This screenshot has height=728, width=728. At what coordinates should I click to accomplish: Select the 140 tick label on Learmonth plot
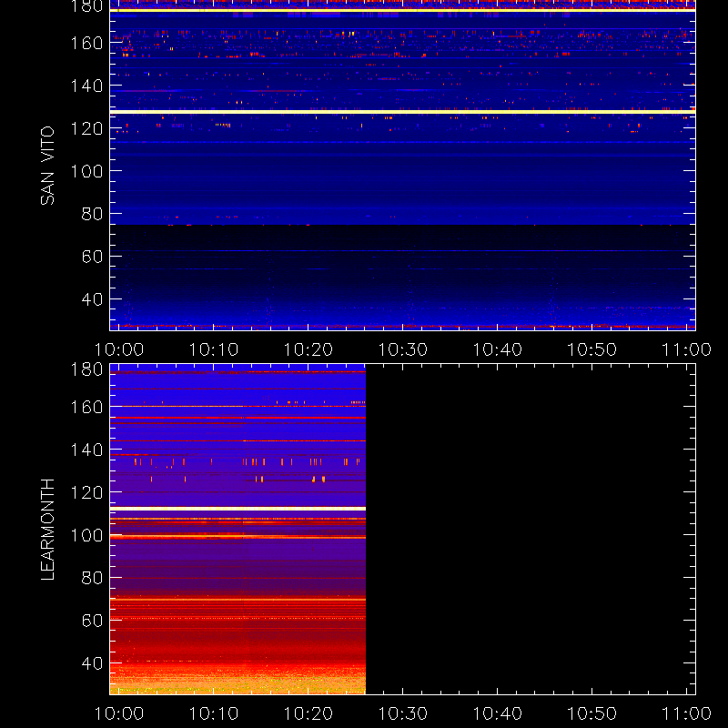[86, 450]
